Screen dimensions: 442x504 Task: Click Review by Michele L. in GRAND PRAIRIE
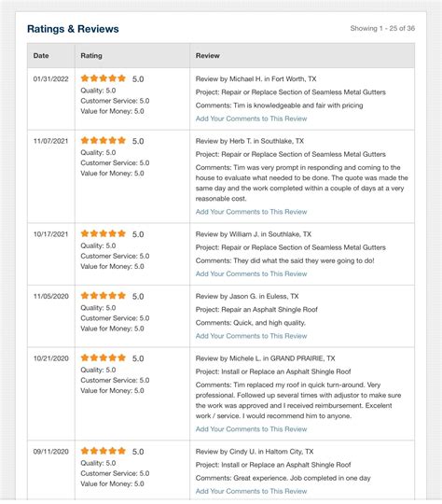coord(266,358)
